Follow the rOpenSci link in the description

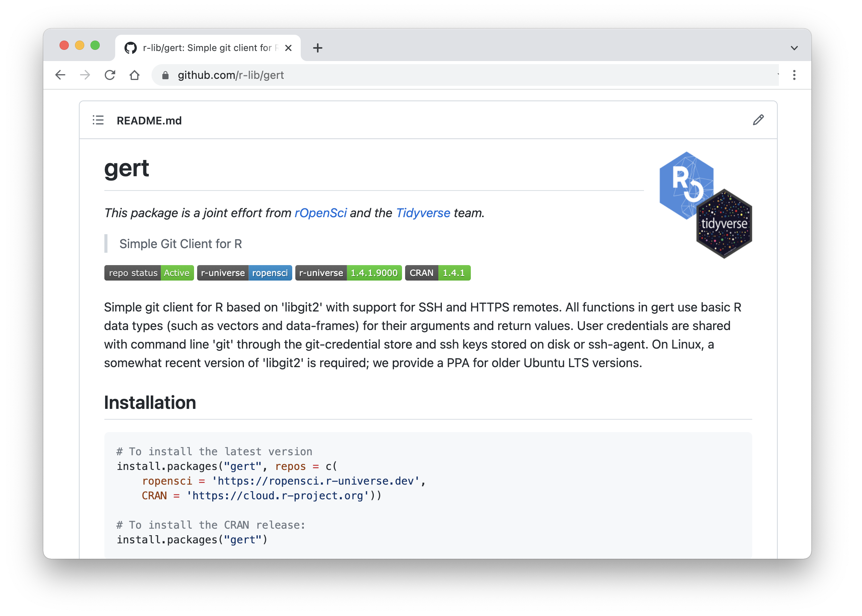click(x=321, y=213)
